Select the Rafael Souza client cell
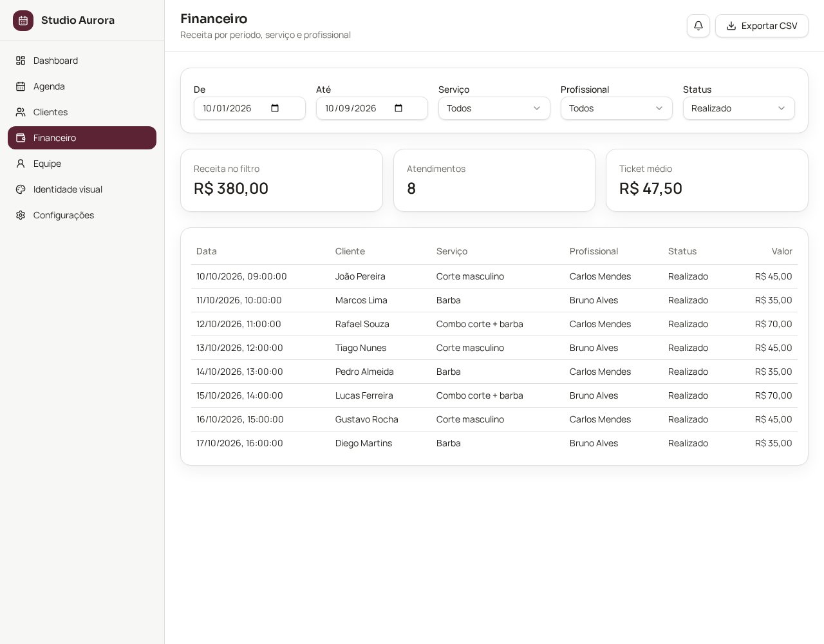Viewport: 824px width, 644px height. click(362, 324)
